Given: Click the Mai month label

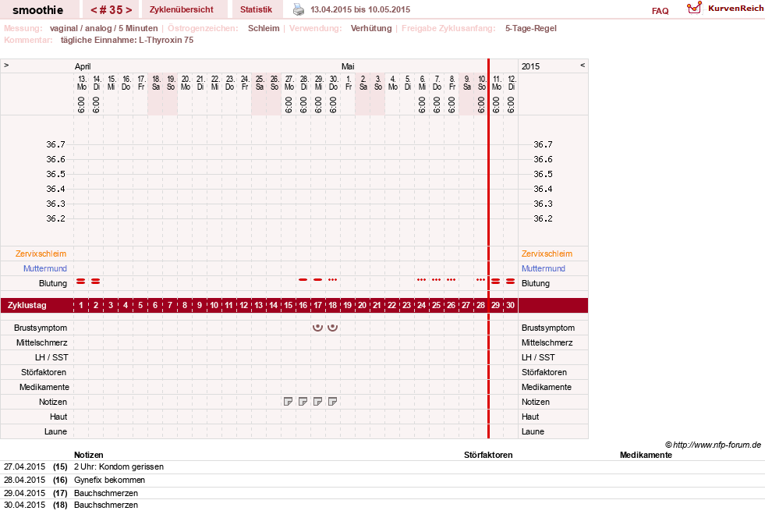Looking at the screenshot, I should click(348, 66).
